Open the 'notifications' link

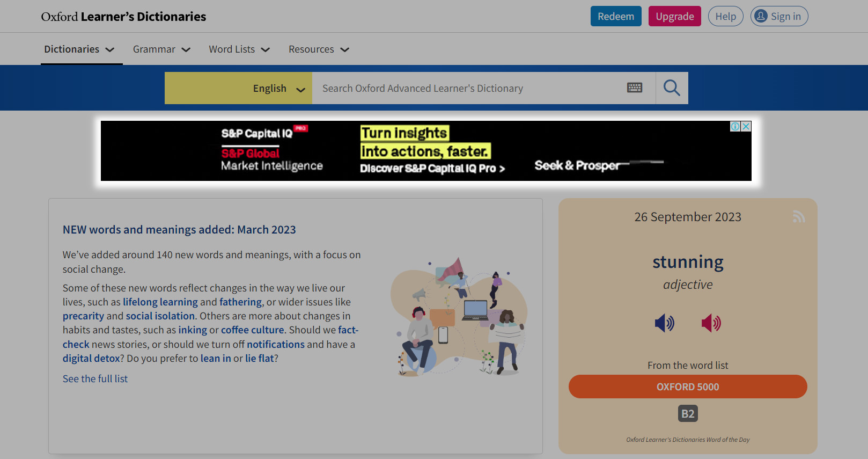[x=276, y=344]
